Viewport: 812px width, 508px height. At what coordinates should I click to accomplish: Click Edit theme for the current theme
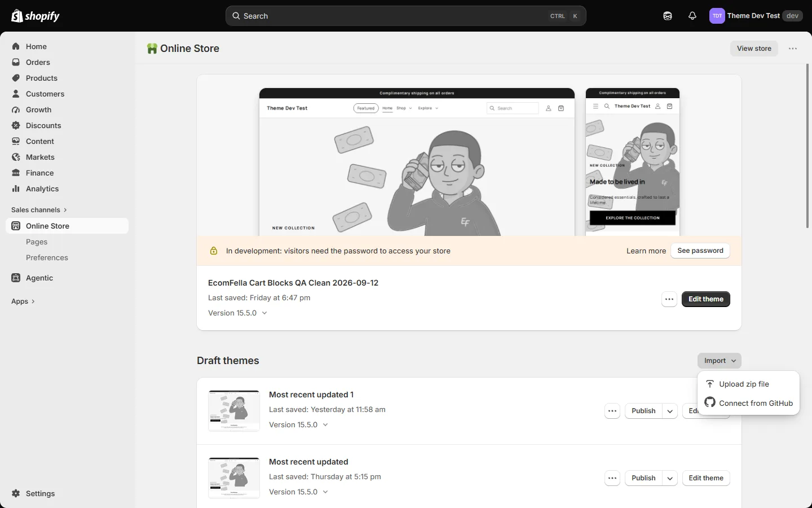tap(706, 299)
